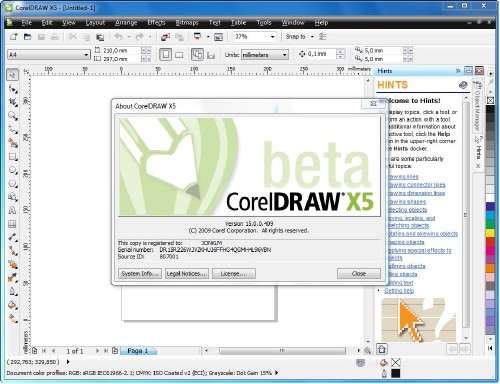The height and width of the screenshot is (384, 500).
Task: Open the Units millimeters dropdown
Action: 265,55
